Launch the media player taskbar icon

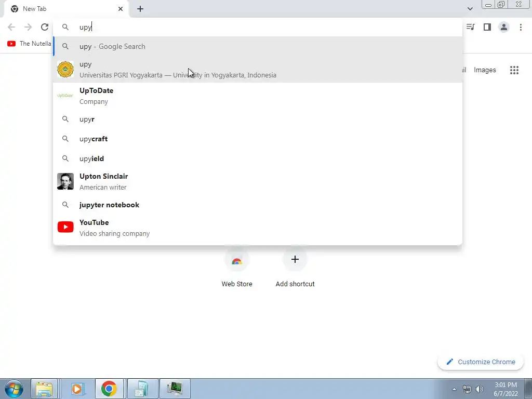[77, 389]
